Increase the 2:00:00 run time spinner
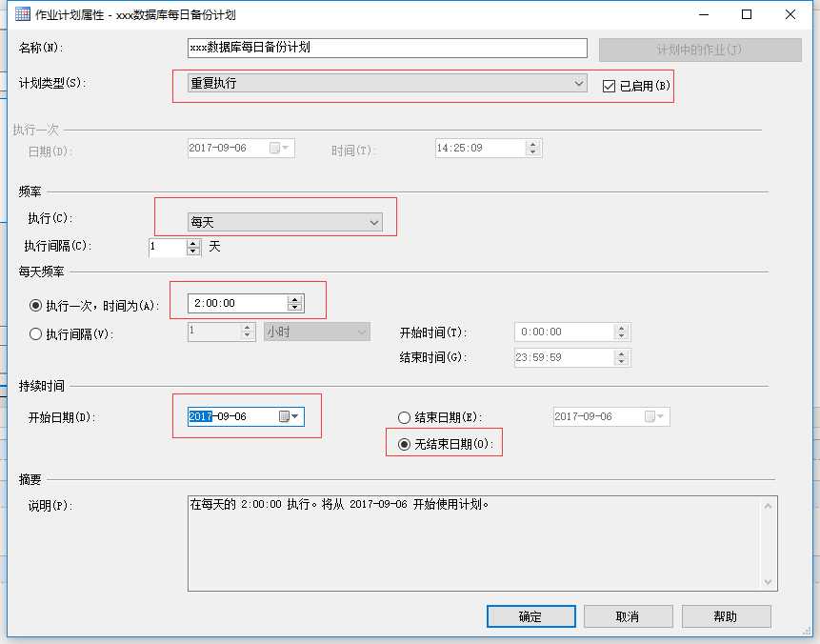 click(x=295, y=300)
